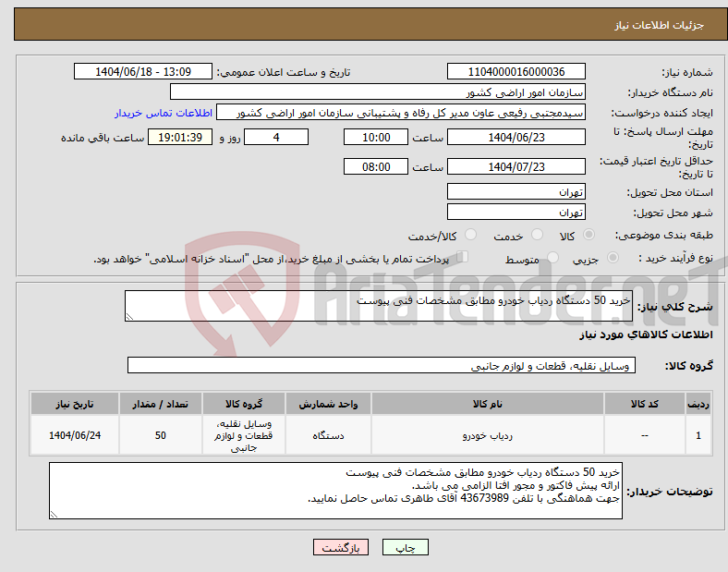This screenshot has height=572, width=728.
Task: Click the اطلاعات کالاهای مورد نیاز heading
Action: click(x=646, y=335)
